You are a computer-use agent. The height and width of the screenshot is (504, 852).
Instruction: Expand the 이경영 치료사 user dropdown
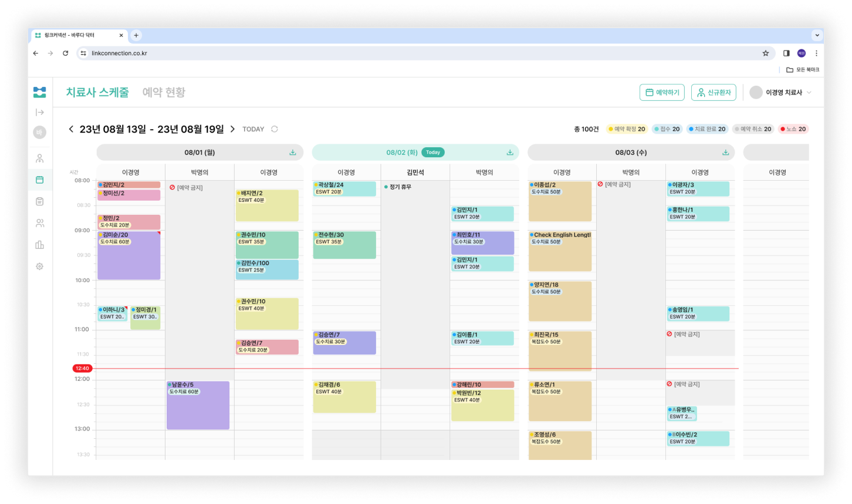(781, 93)
